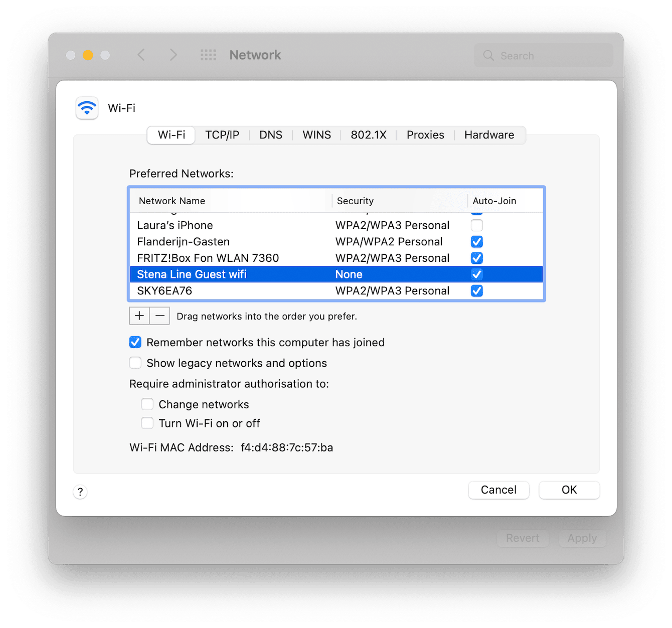Disable Auto-Join for Flanderijn-Gasten
This screenshot has width=672, height=628.
point(476,241)
